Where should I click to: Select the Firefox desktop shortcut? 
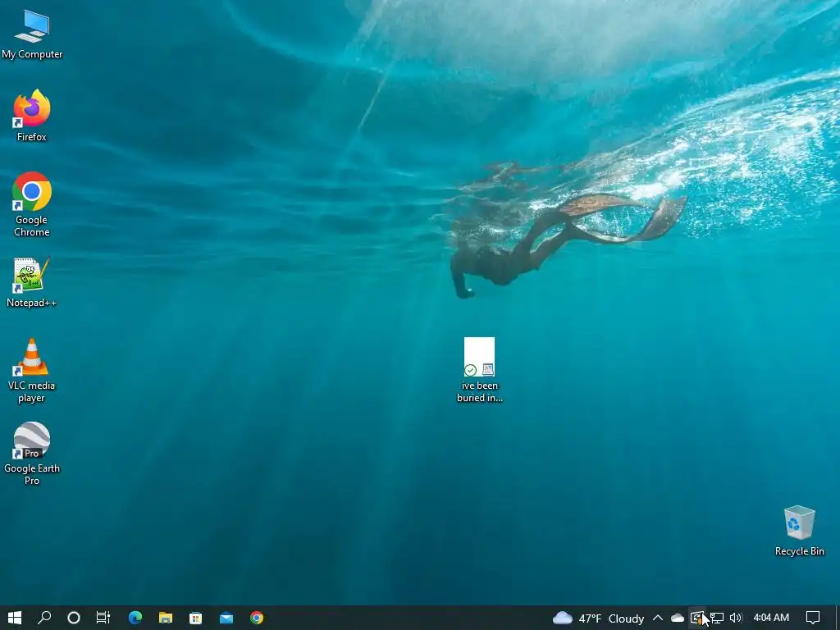(32, 115)
